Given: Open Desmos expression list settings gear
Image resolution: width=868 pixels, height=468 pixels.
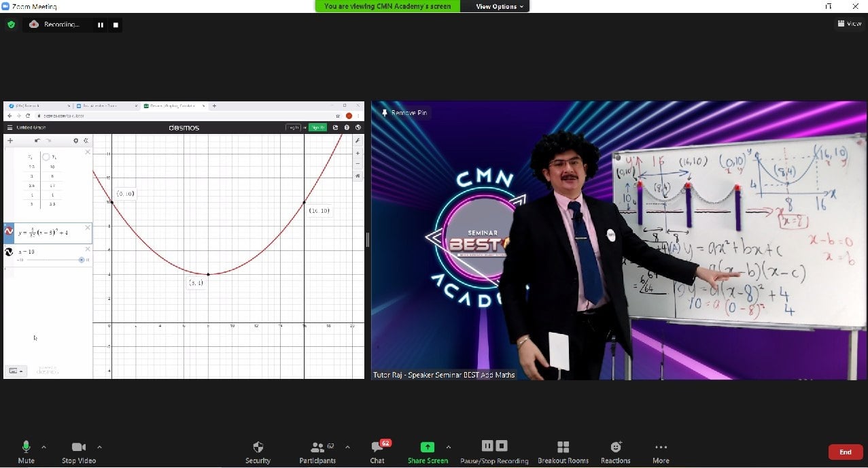Looking at the screenshot, I should tap(75, 141).
